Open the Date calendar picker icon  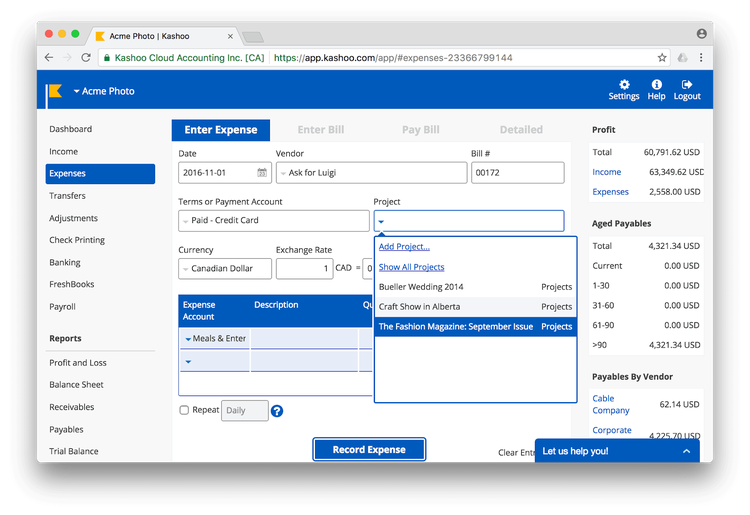click(262, 173)
